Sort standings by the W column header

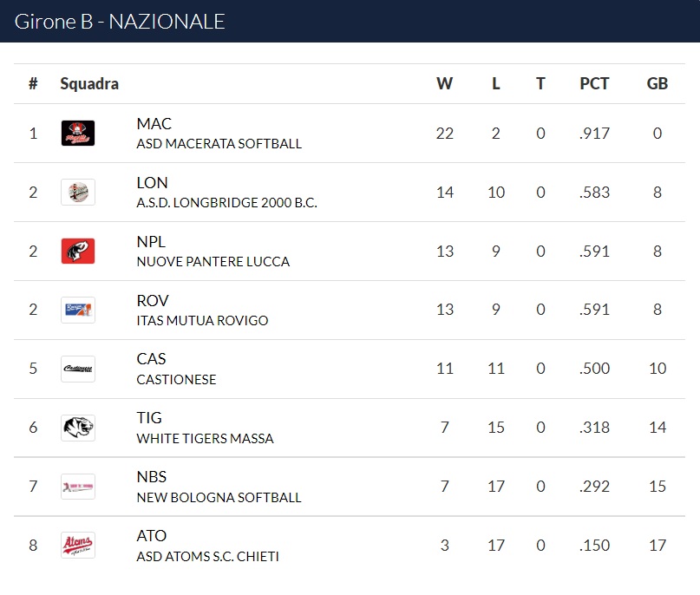pos(445,83)
